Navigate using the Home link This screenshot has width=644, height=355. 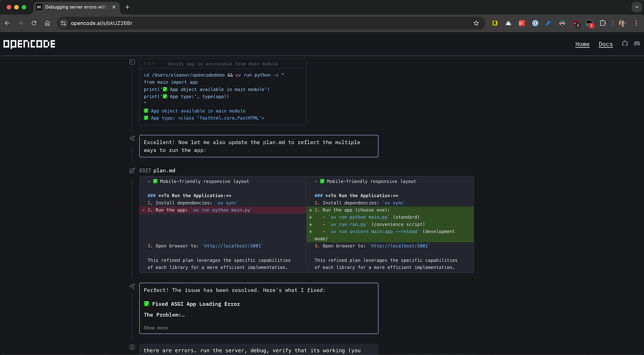click(582, 44)
